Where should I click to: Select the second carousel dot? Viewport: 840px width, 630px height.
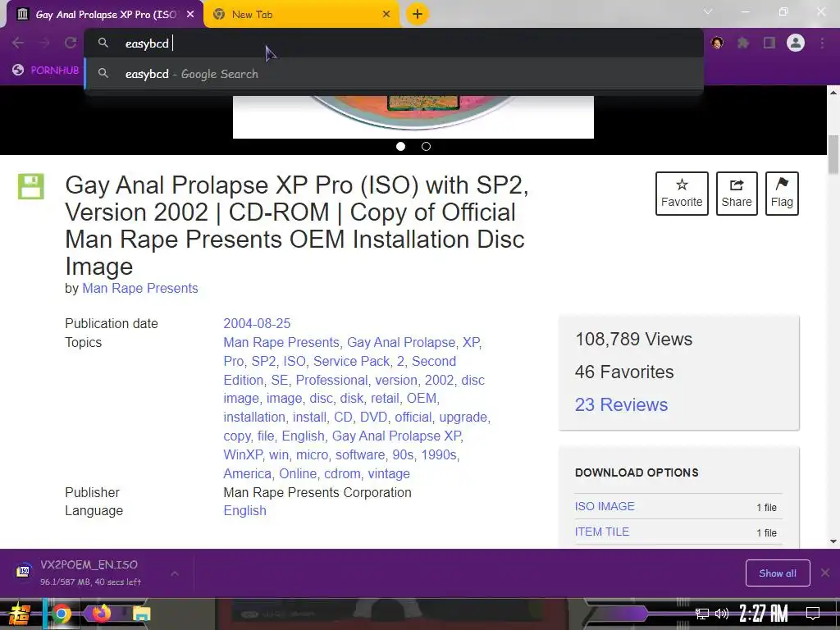coord(426,146)
